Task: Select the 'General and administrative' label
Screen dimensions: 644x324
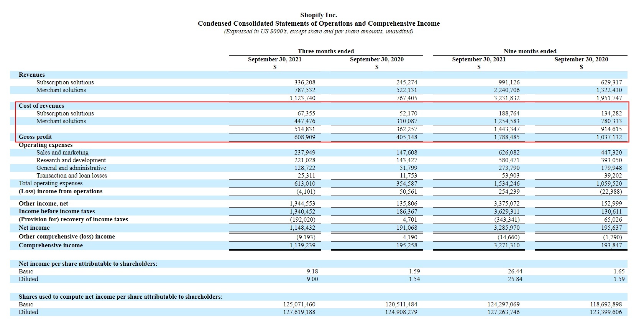Action: click(71, 168)
